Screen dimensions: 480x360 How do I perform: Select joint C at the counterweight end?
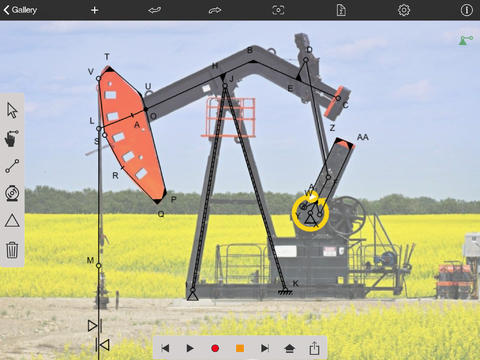click(338, 98)
